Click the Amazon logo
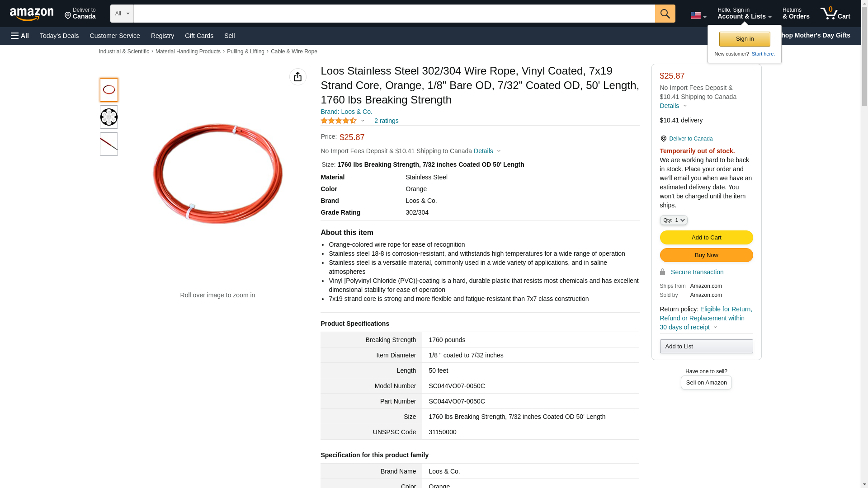 click(x=32, y=14)
